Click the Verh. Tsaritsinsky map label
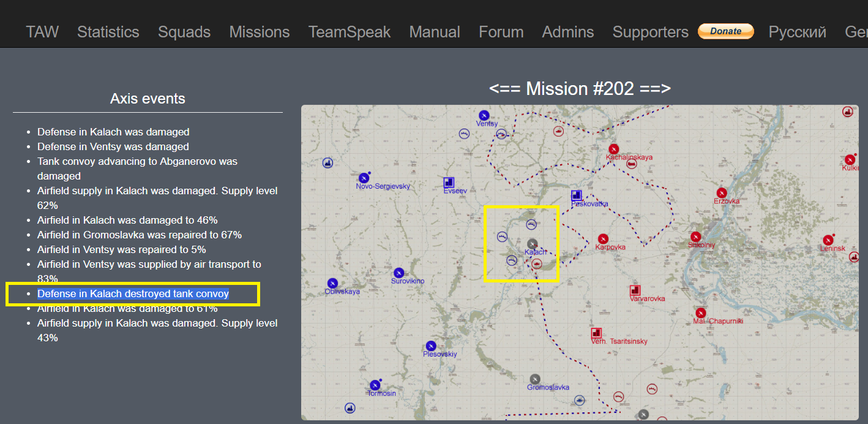 [619, 341]
